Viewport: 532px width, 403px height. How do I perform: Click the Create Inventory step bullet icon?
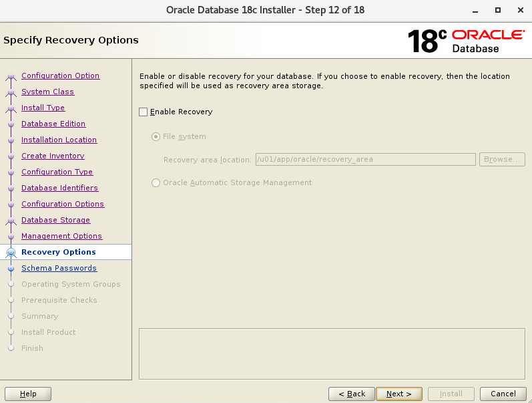(11, 156)
